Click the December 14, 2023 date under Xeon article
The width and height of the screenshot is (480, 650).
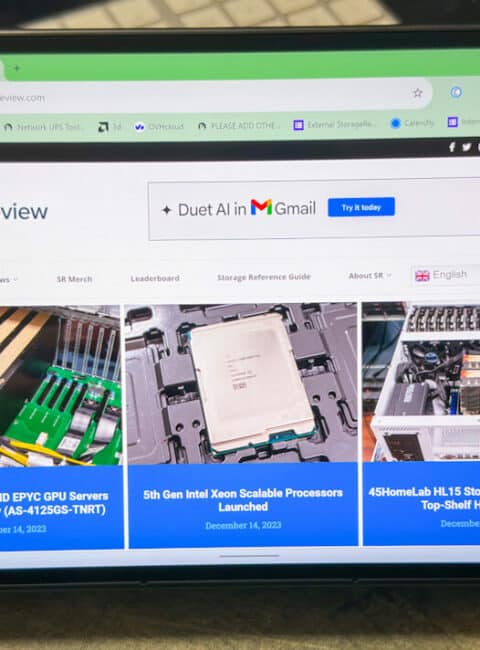[x=243, y=525]
